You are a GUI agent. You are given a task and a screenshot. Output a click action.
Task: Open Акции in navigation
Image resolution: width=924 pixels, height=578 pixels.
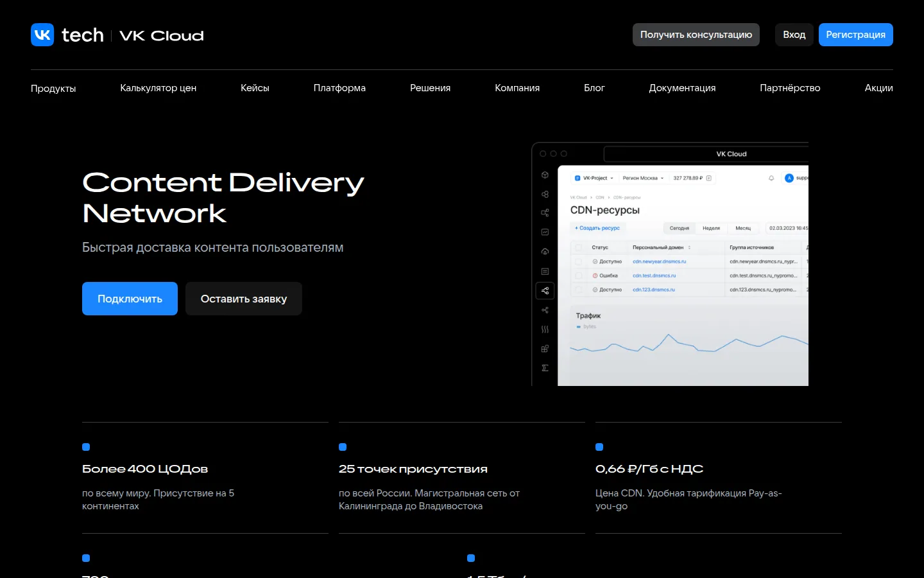(x=878, y=88)
